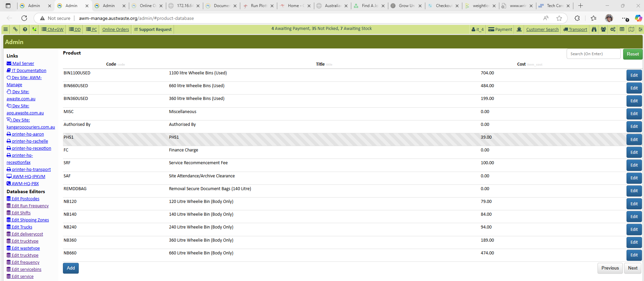Click the chain link icon
Screen dimensions: 644x281
[x=15, y=29]
